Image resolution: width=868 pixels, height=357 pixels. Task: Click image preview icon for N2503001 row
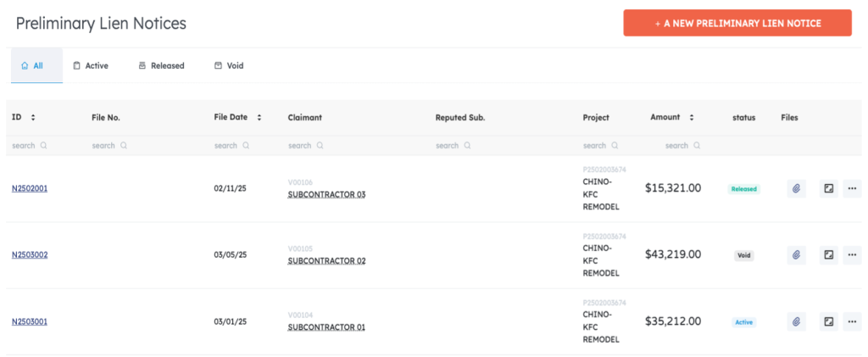coord(828,321)
